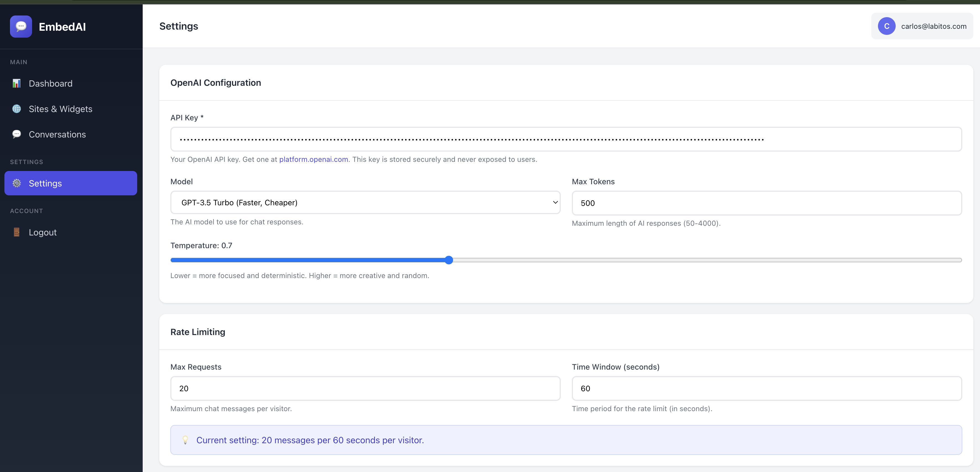Screen dimensions: 980x472
Task: Click the Time Window seconds field
Action: (766, 388)
